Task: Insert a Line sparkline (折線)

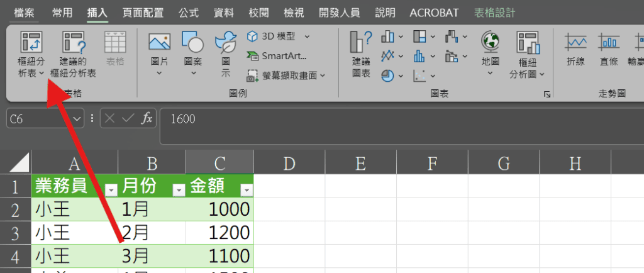Action: tap(575, 44)
